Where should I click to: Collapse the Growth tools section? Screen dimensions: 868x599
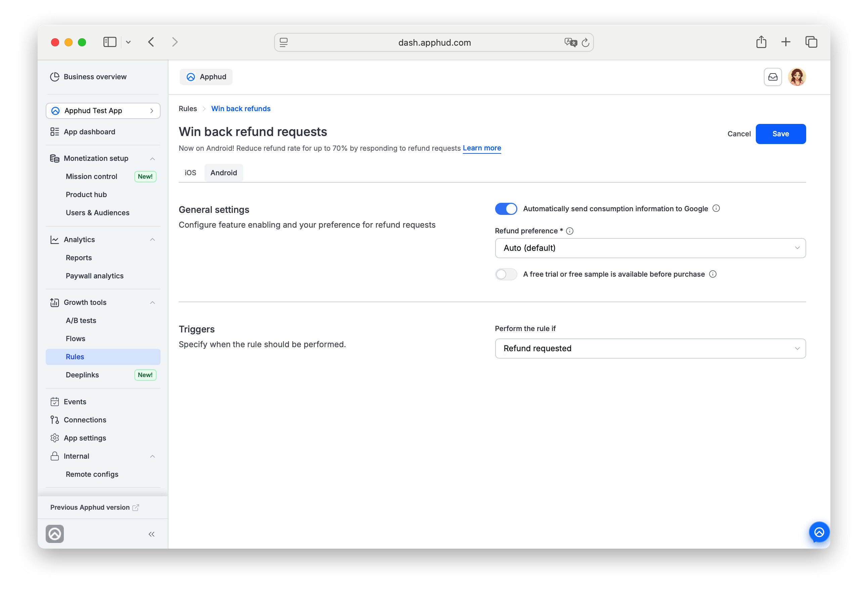[153, 303]
